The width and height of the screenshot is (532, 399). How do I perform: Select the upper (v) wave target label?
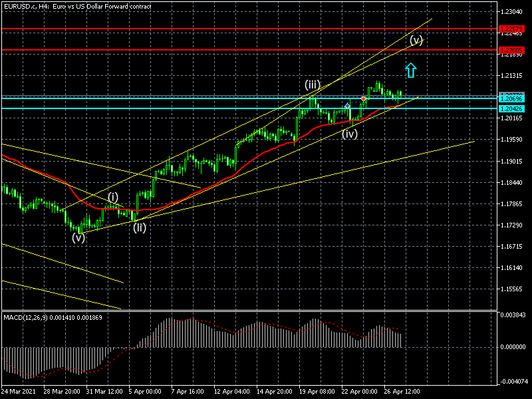[416, 40]
